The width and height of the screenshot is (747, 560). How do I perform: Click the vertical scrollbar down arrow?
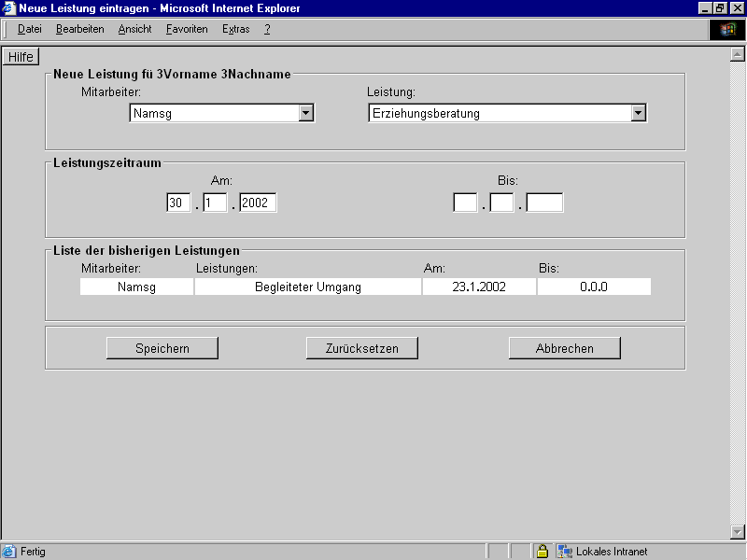pyautogui.click(x=737, y=532)
